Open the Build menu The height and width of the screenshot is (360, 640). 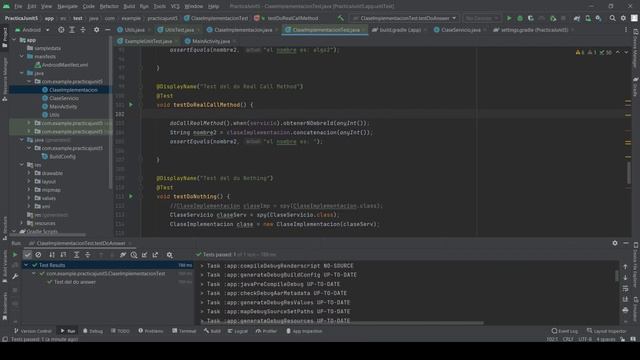(129, 6)
